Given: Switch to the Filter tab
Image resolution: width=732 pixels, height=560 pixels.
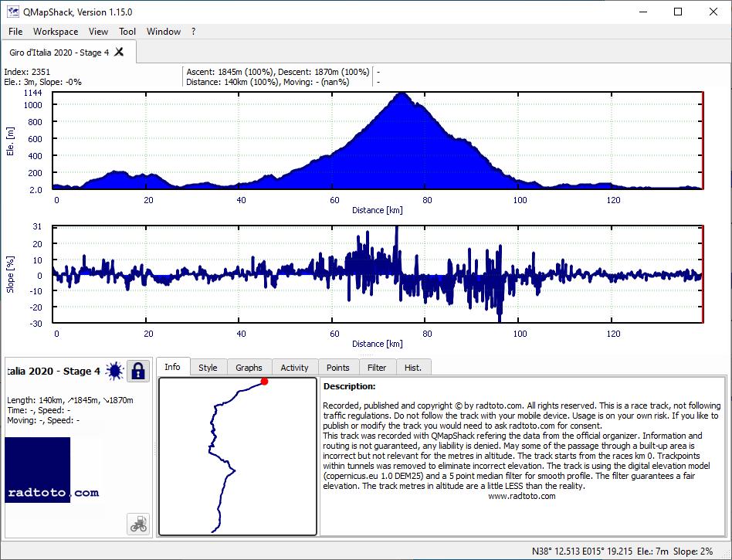Looking at the screenshot, I should [x=377, y=368].
